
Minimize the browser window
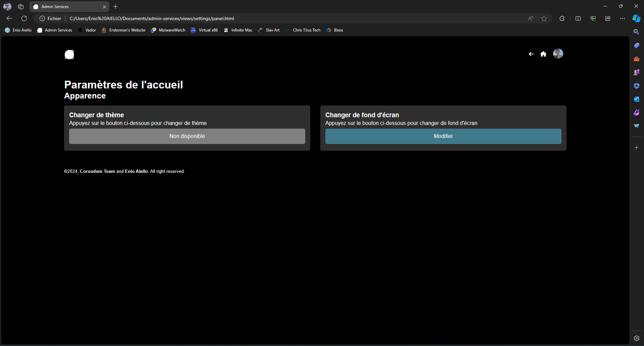click(605, 6)
